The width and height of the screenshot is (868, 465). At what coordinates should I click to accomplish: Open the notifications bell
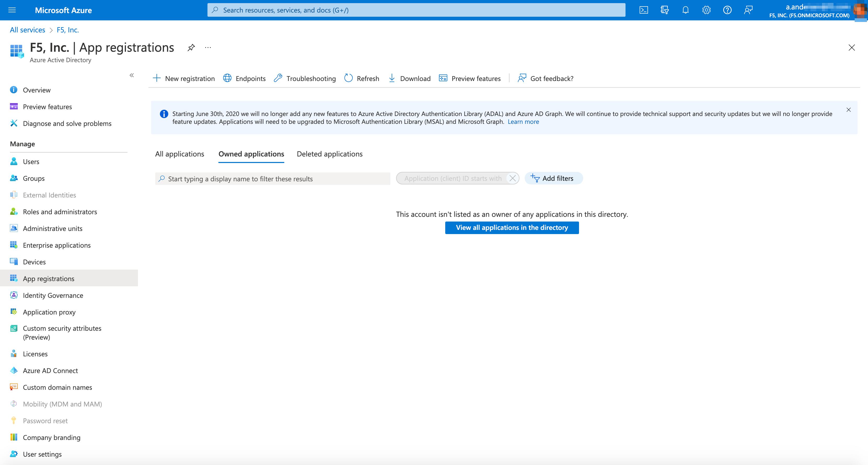click(685, 10)
